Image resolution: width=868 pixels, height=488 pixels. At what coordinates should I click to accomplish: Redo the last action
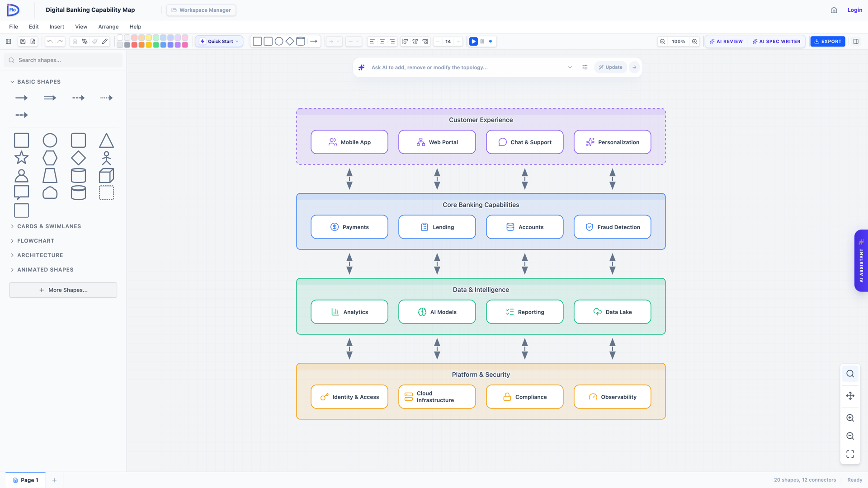point(60,42)
